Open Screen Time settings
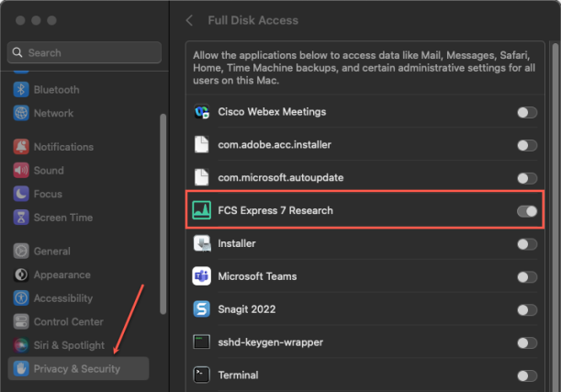This screenshot has width=561, height=392. [x=62, y=218]
